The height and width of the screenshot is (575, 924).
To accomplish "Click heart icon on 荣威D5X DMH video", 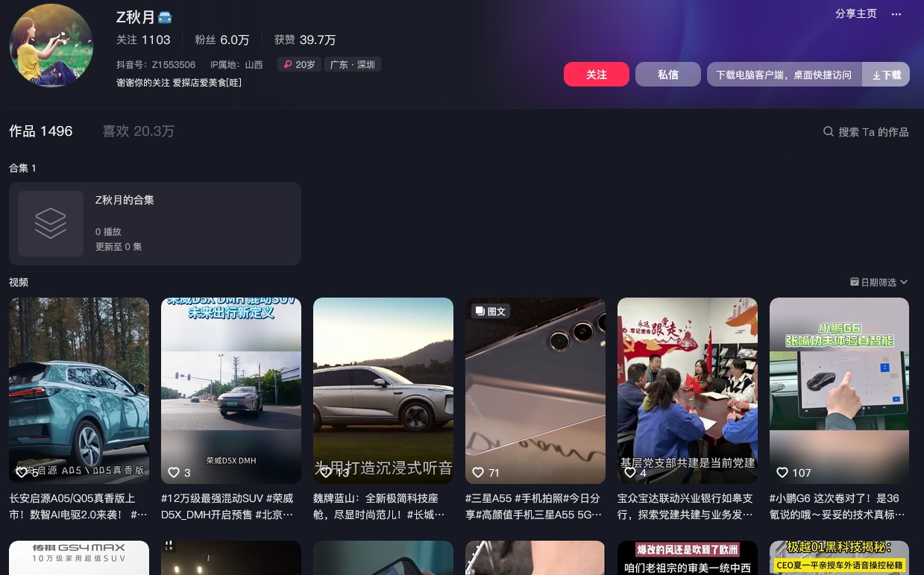I will coord(174,472).
